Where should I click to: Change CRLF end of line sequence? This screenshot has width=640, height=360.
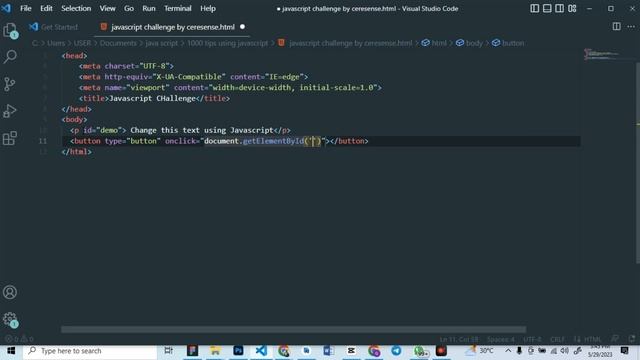(557, 339)
